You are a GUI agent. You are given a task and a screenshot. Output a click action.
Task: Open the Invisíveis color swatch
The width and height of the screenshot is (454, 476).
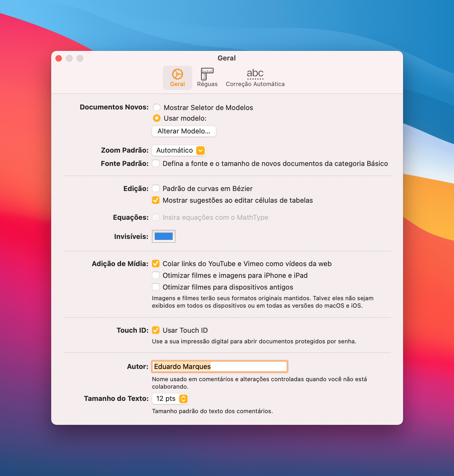tap(163, 236)
